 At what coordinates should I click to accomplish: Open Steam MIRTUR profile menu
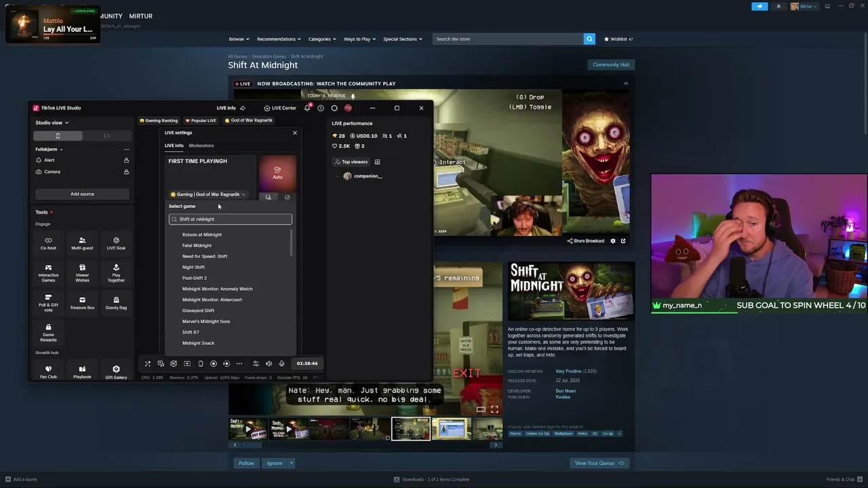tap(141, 16)
